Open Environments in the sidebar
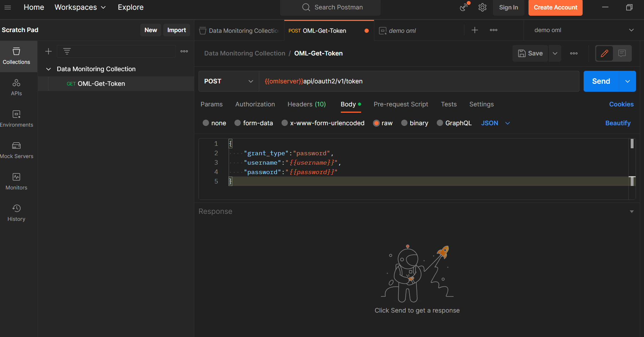 [x=16, y=119]
